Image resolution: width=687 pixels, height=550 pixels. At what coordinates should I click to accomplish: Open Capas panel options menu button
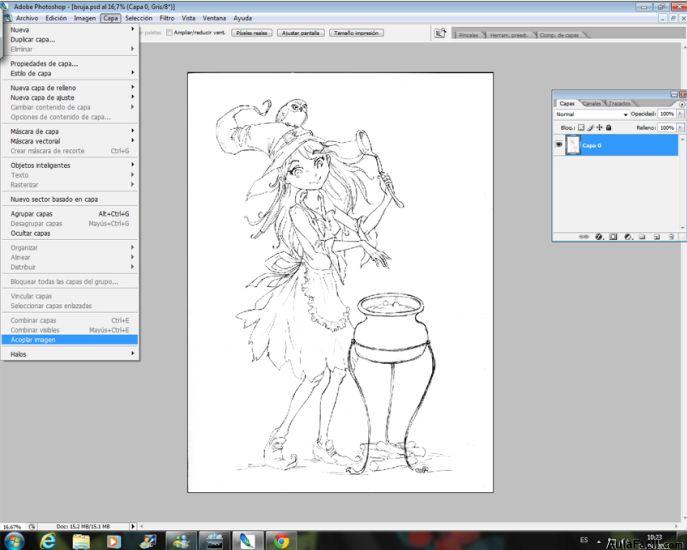click(681, 104)
